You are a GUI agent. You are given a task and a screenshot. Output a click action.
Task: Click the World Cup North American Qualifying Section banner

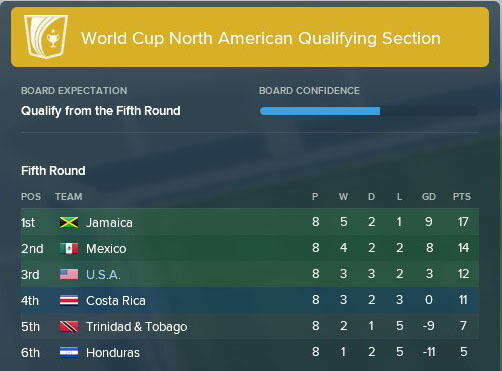(x=250, y=37)
